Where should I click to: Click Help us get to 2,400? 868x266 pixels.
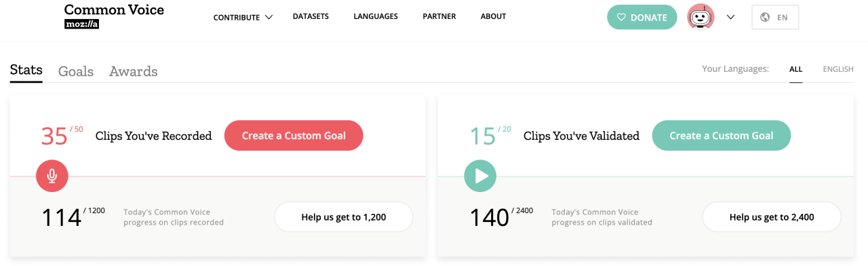[772, 217]
